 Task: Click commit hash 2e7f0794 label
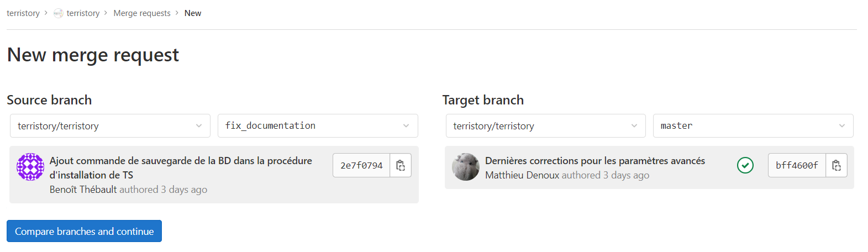(x=361, y=165)
